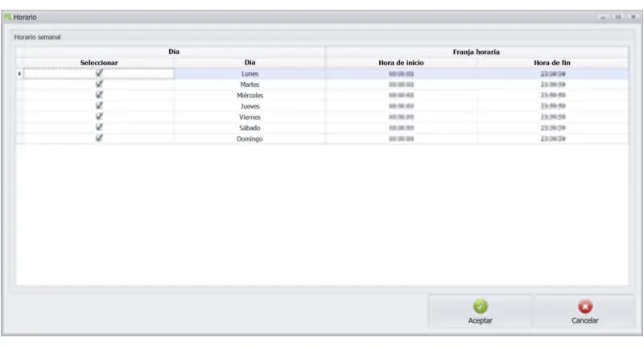Toggle the Domingo checkbox

[x=99, y=138]
